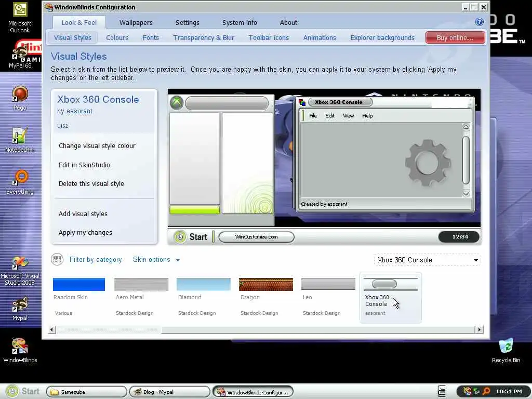Viewport: 532px width, 399px height.
Task: Click Change visual style colour
Action: (97, 146)
